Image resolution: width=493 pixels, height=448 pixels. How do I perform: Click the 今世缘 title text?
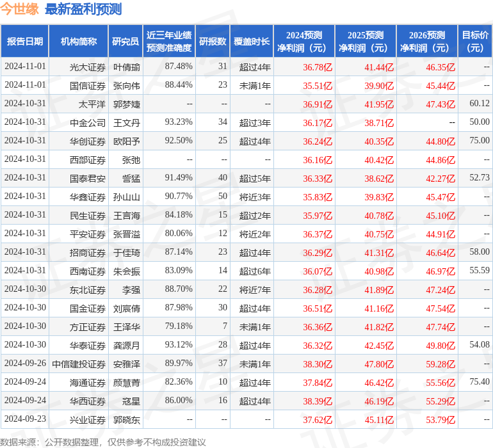[19, 9]
